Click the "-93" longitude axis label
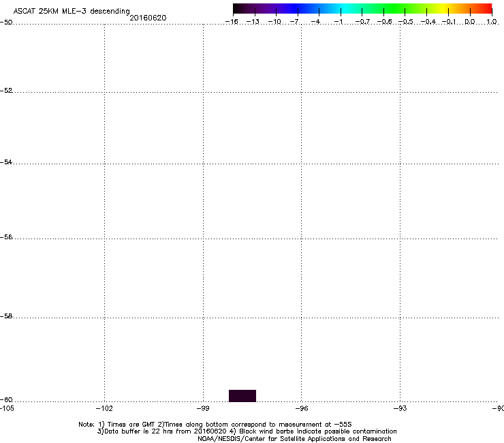Image resolution: width=504 pixels, height=443 pixels. [x=400, y=408]
